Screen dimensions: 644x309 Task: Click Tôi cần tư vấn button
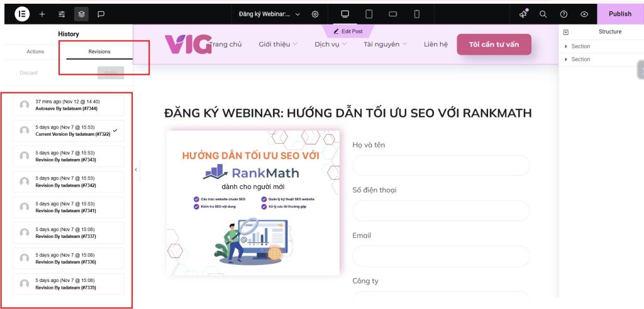pyautogui.click(x=494, y=45)
